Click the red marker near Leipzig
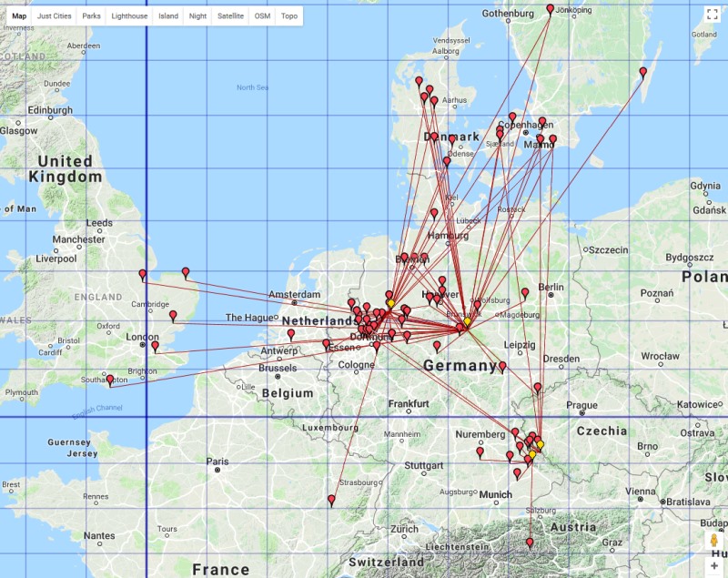The height and width of the screenshot is (578, 728). tap(502, 366)
